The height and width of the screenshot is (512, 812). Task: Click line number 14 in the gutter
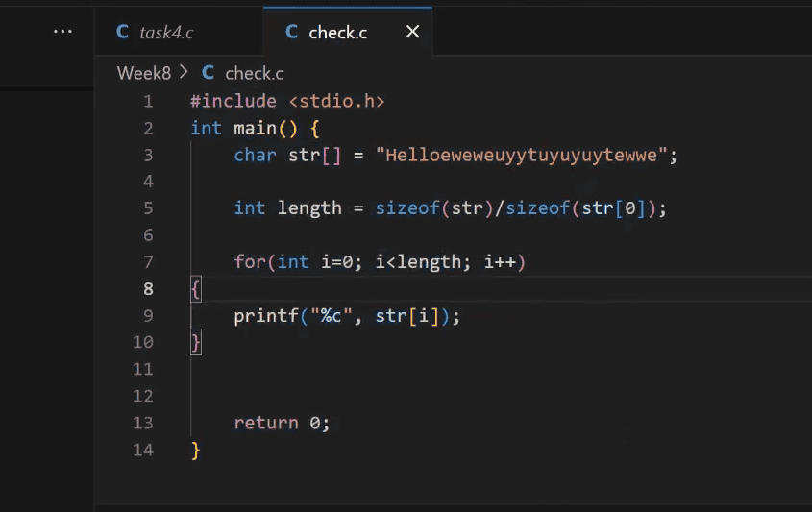pos(142,450)
